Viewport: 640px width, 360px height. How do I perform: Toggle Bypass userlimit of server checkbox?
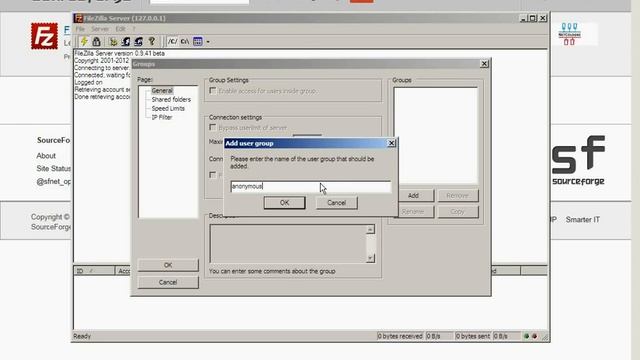[213, 127]
